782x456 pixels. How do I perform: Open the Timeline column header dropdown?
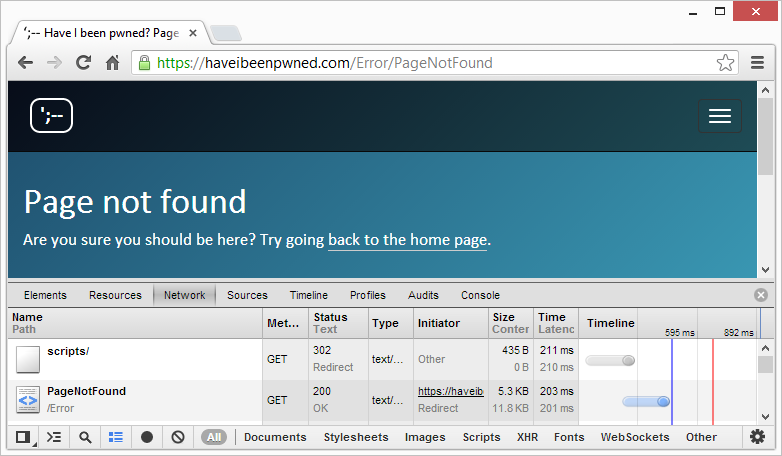[x=610, y=323]
